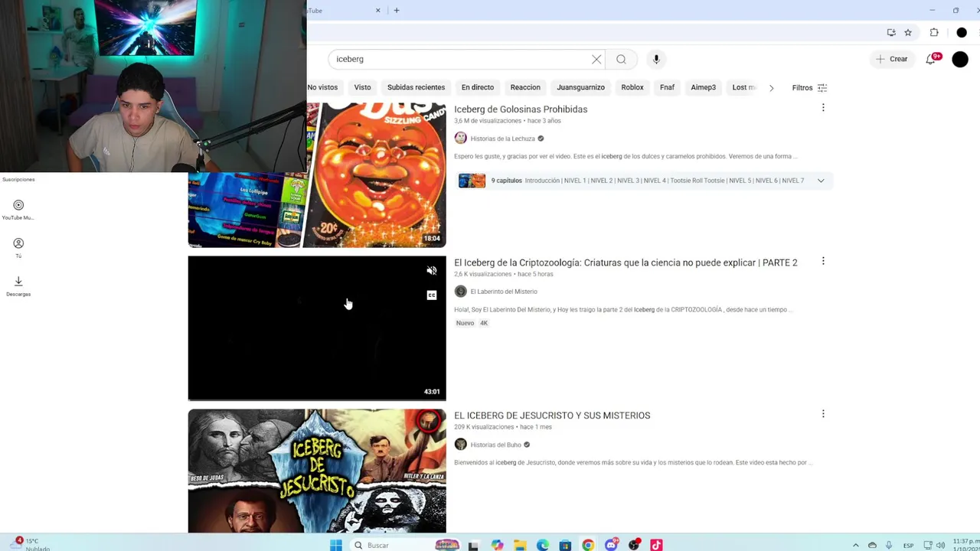Click the 9 capítulos chapter thumbnail
The height and width of the screenshot is (551, 980).
tap(472, 181)
